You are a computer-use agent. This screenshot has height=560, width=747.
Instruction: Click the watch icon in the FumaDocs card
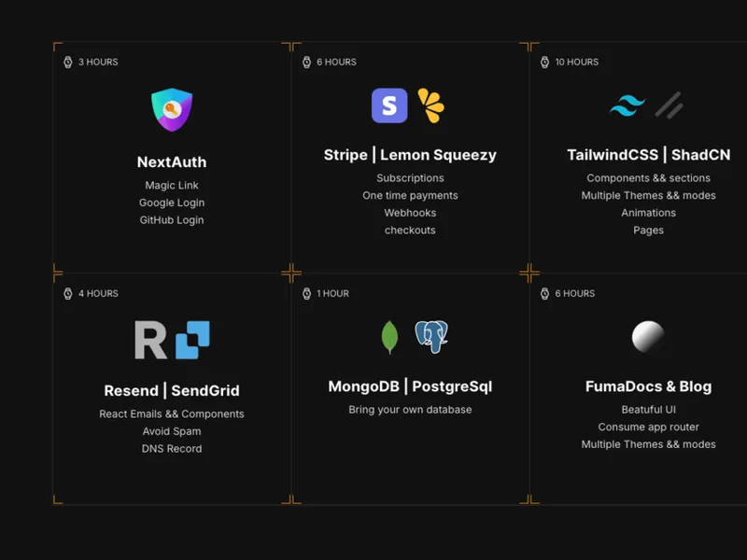point(545,293)
